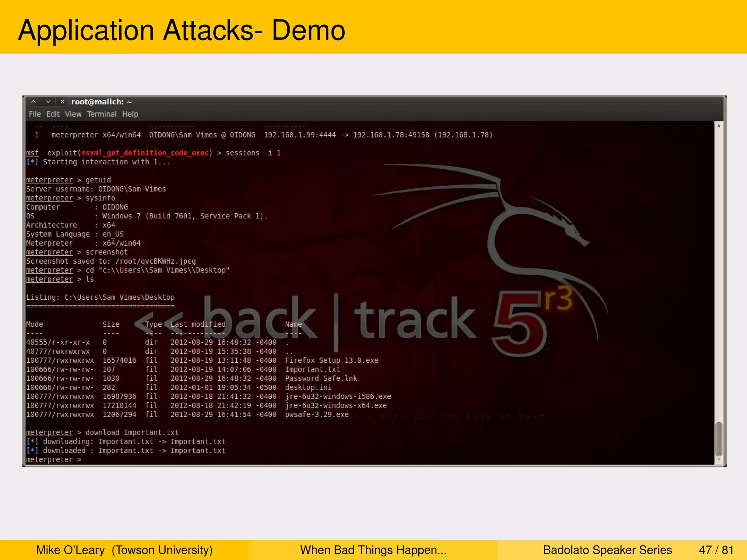The image size is (747, 560).
Task: Click 'Server username: OIDONG\Sam Vimes' line
Action: [96, 189]
